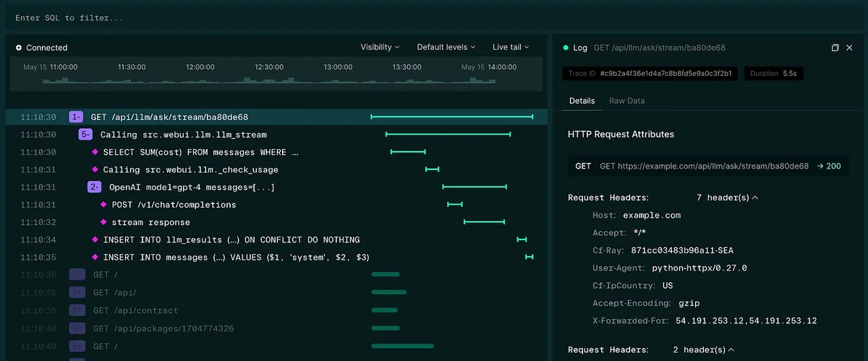The height and width of the screenshot is (361, 868).
Task: Click the green Log status dot
Action: click(x=566, y=48)
